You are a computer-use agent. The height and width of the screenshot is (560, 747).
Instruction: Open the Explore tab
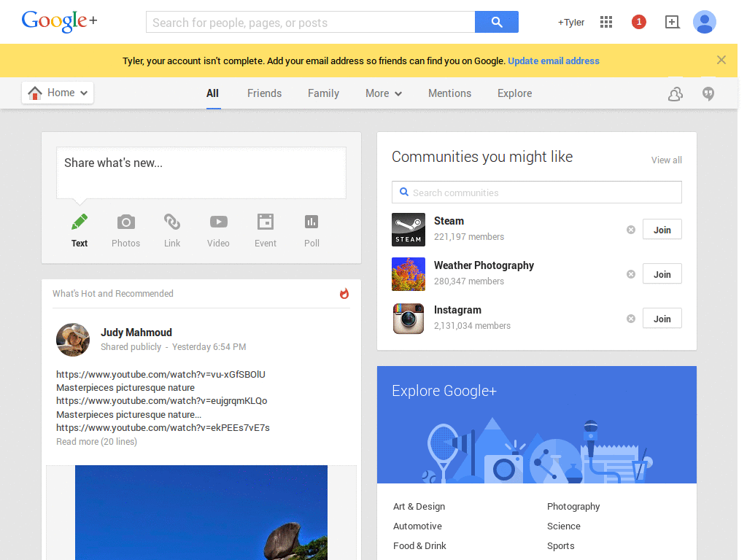(x=514, y=93)
